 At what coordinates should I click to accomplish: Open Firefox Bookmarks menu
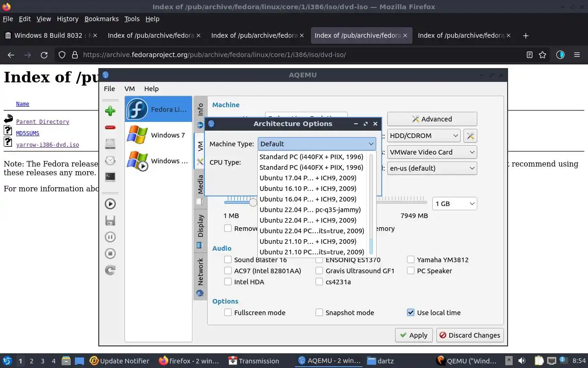click(x=102, y=19)
